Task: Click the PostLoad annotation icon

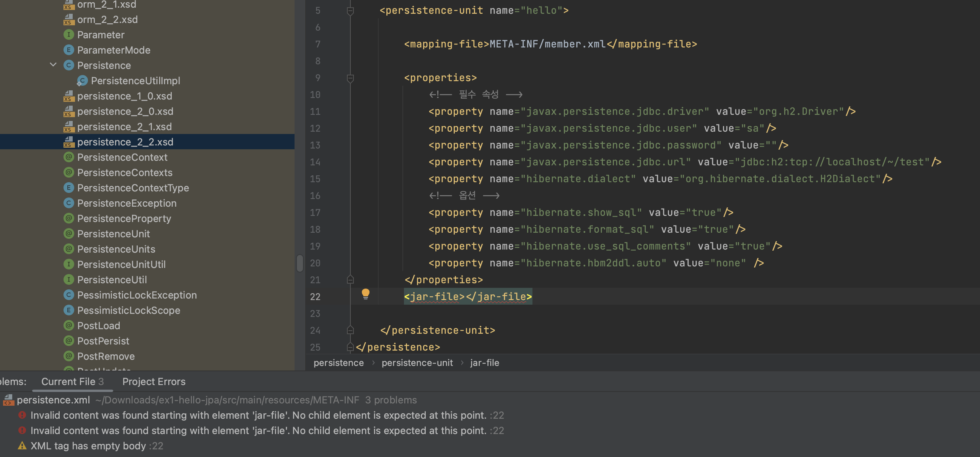Action: point(68,325)
